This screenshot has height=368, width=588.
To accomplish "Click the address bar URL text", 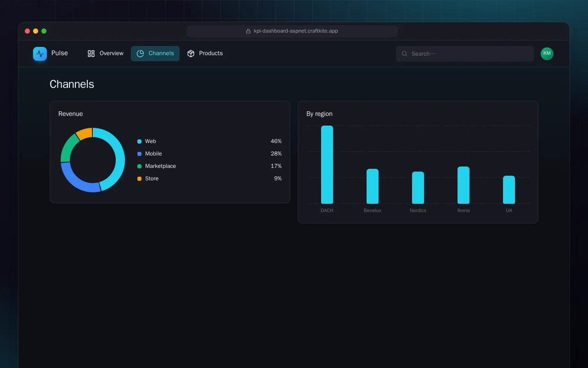I will tap(296, 31).
